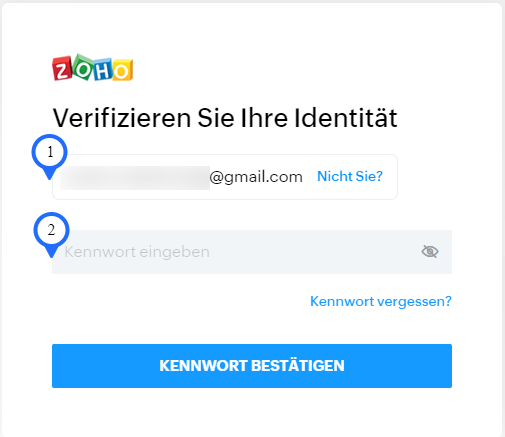Click the blue H block in logo
The width and height of the screenshot is (505, 437).
coord(103,70)
